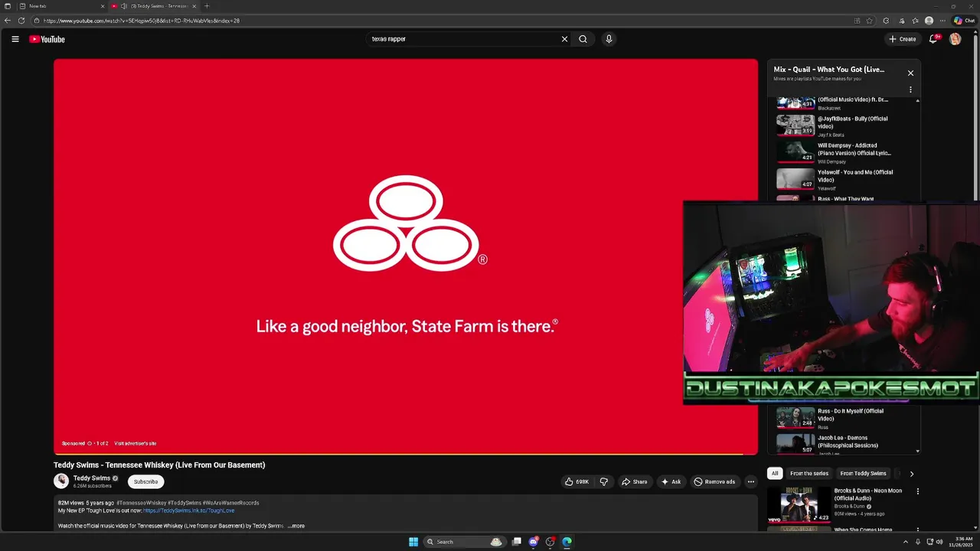Viewport: 980px width, 551px height.
Task: Open more actions ellipsis beside Remove ads
Action: pos(750,481)
